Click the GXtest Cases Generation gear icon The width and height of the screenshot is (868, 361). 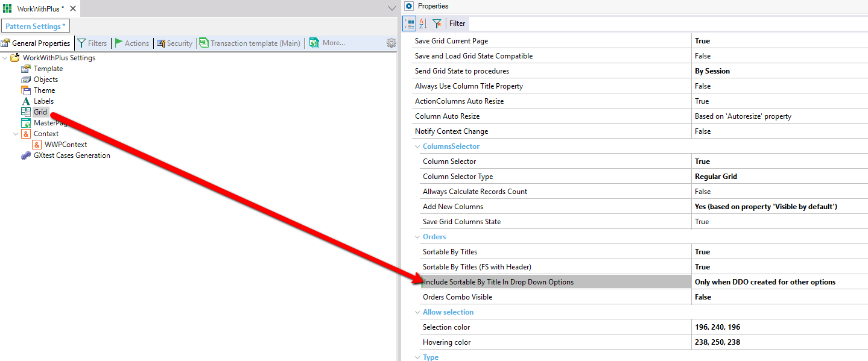click(x=26, y=155)
